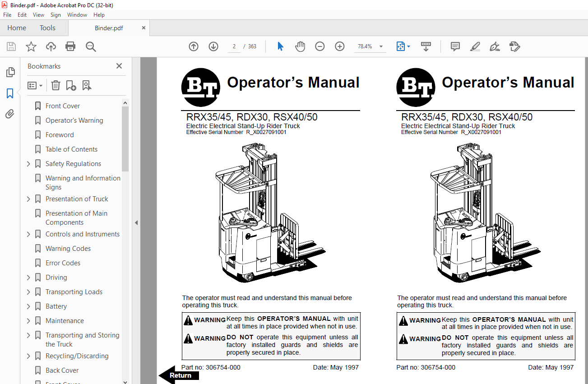Image resolution: width=588 pixels, height=384 pixels.
Task: Open the sign document tool
Action: (495, 46)
